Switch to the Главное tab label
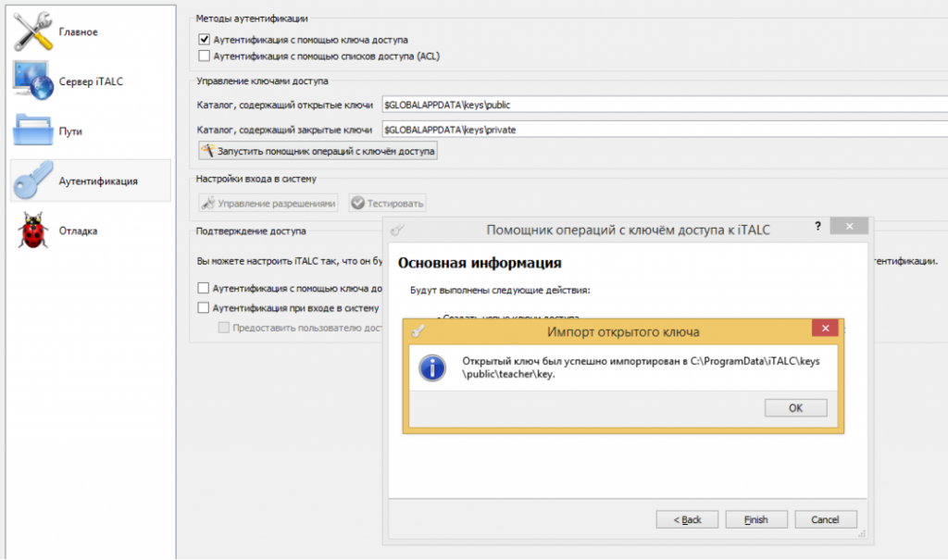 point(78,32)
